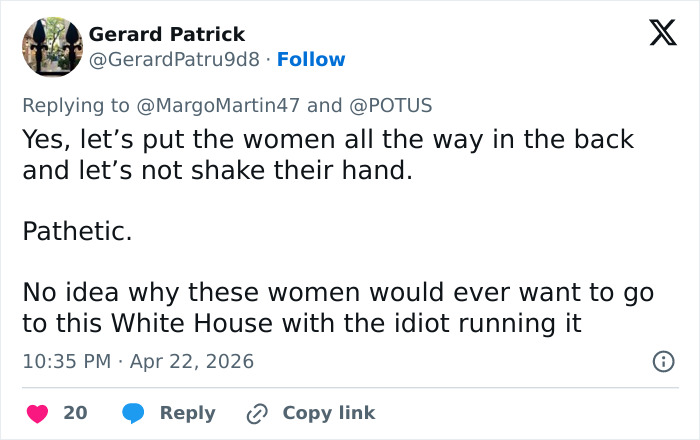Click the like count of 20
The width and height of the screenshot is (700, 440).
click(x=75, y=412)
